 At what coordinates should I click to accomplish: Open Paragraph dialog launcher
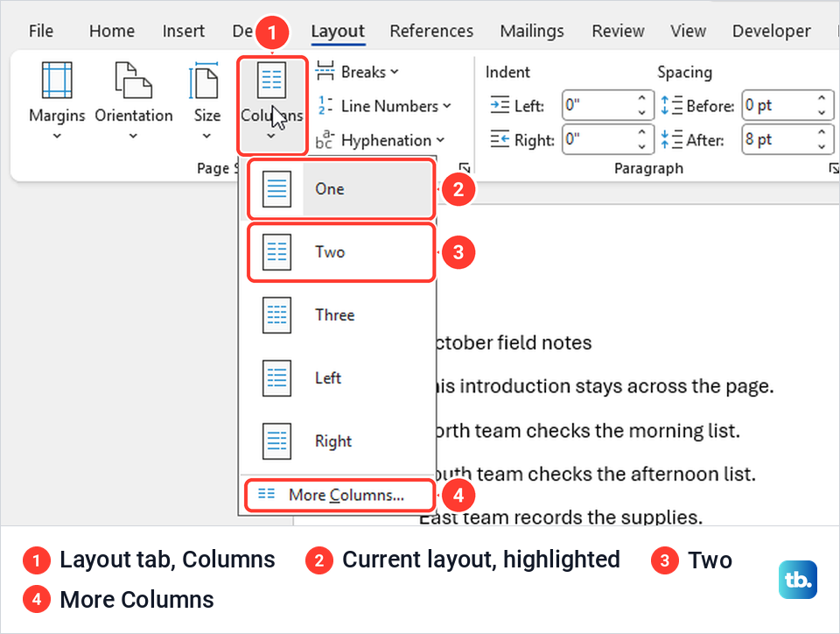(834, 168)
